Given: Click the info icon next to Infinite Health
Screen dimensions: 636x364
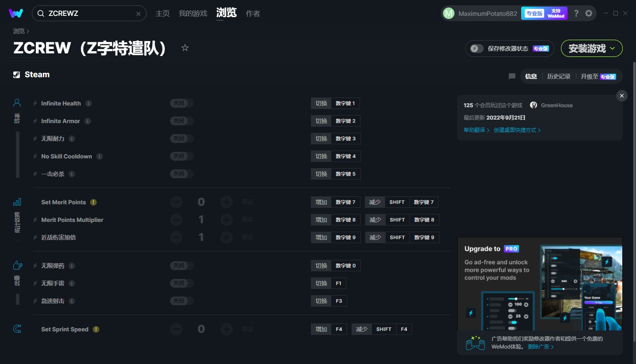Looking at the screenshot, I should click(89, 103).
